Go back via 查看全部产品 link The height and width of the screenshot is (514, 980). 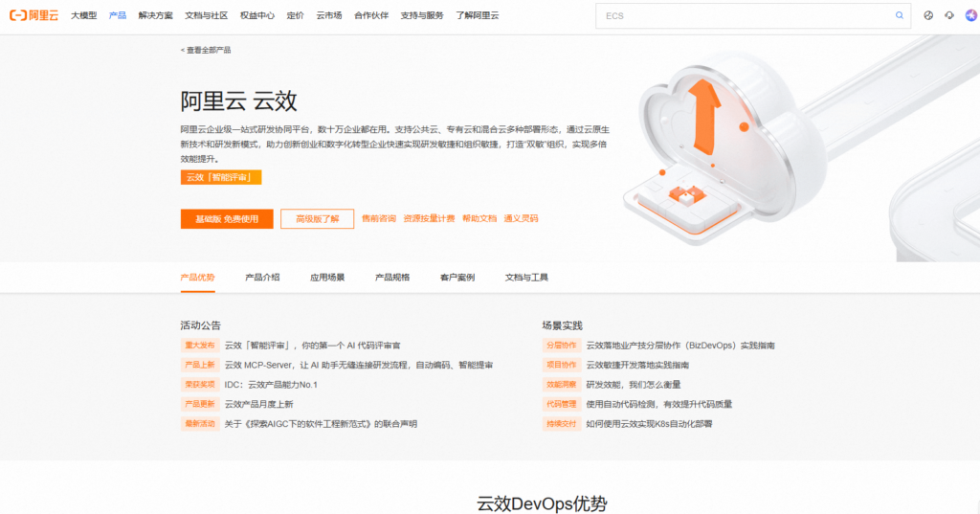pos(206,50)
